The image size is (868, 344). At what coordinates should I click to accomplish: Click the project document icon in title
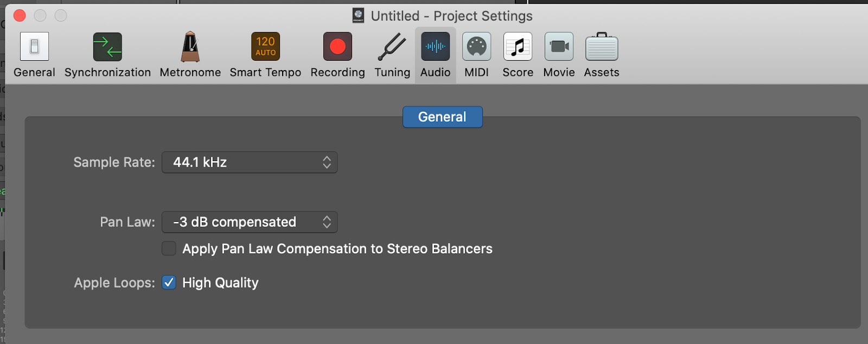(x=358, y=16)
